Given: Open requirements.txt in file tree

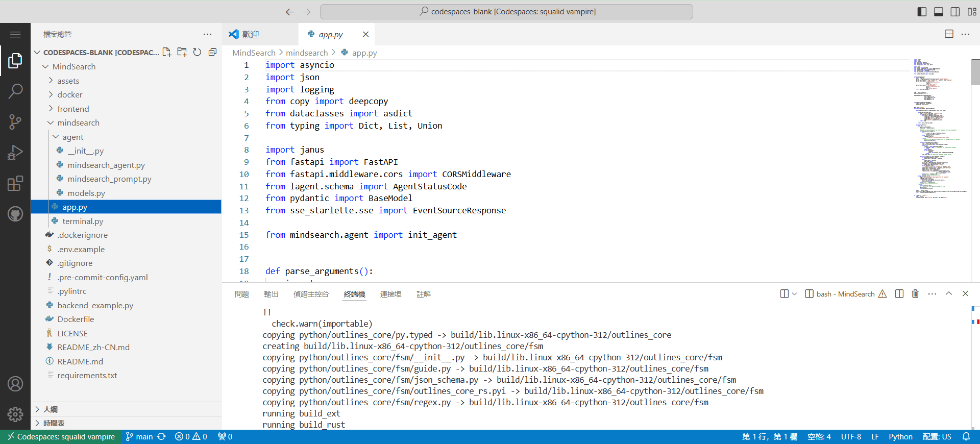Looking at the screenshot, I should coord(87,376).
